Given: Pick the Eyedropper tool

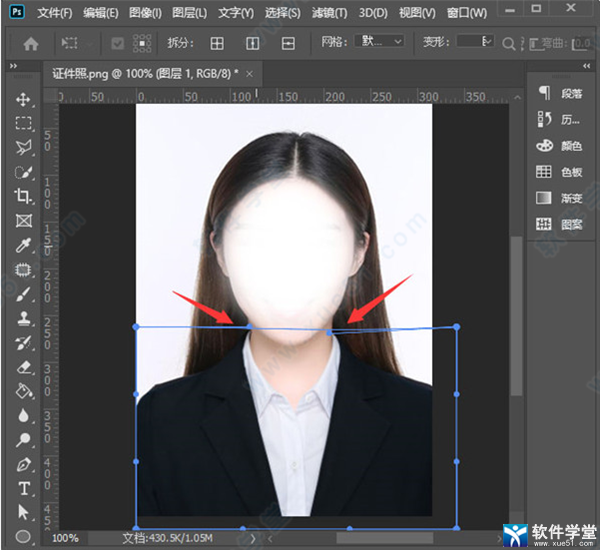Looking at the screenshot, I should coord(23,246).
